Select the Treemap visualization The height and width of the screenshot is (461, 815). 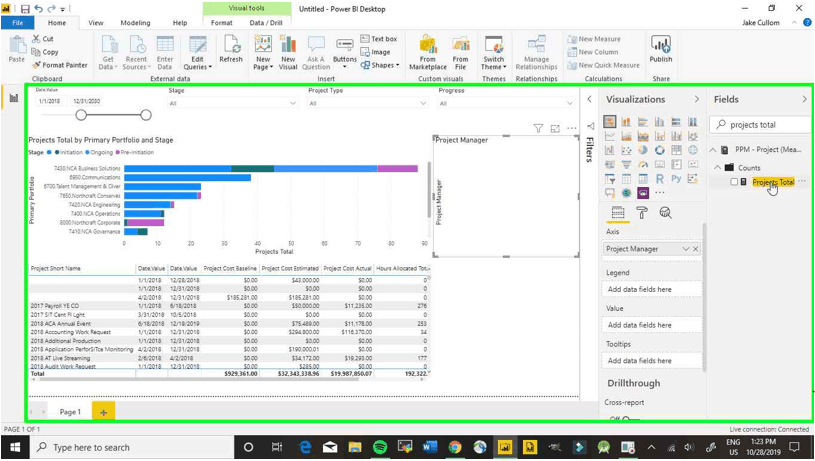click(676, 150)
